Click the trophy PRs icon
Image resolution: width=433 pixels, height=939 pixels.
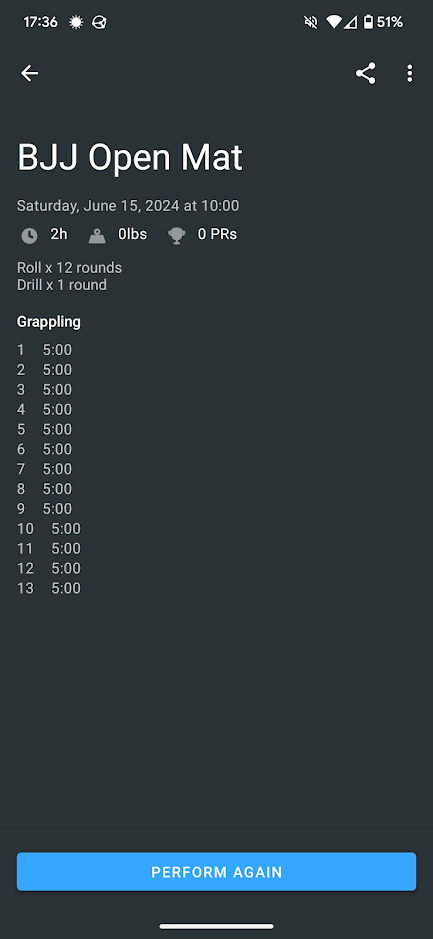[x=176, y=236]
